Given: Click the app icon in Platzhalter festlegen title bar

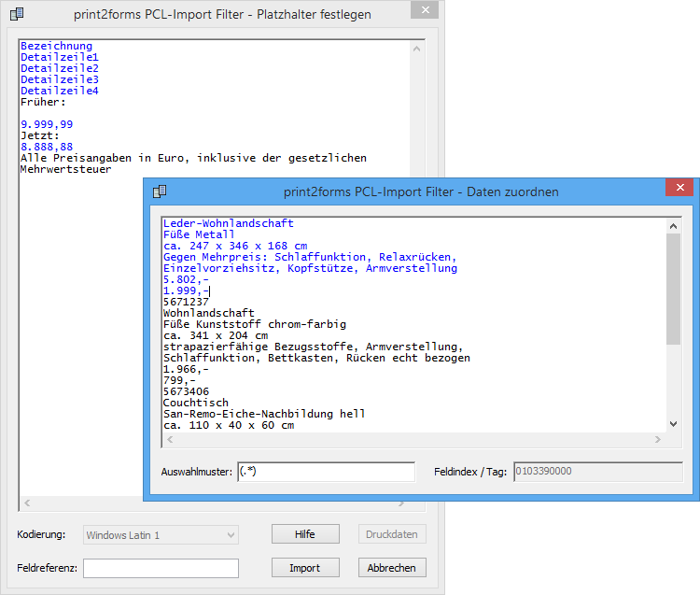Looking at the screenshot, I should pyautogui.click(x=16, y=14).
